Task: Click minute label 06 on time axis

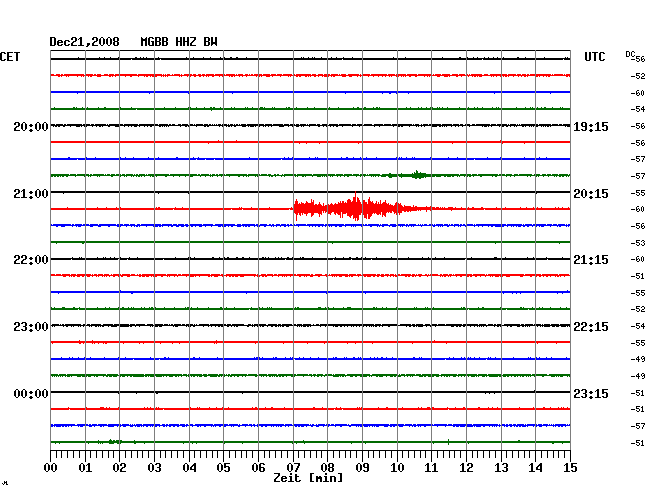Action: [x=258, y=467]
